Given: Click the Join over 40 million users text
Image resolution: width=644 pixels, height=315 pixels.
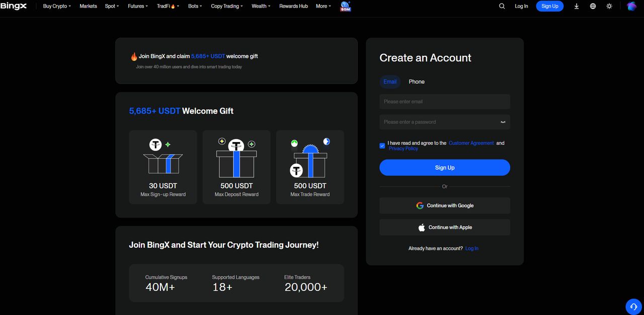Looking at the screenshot, I should pos(189,67).
